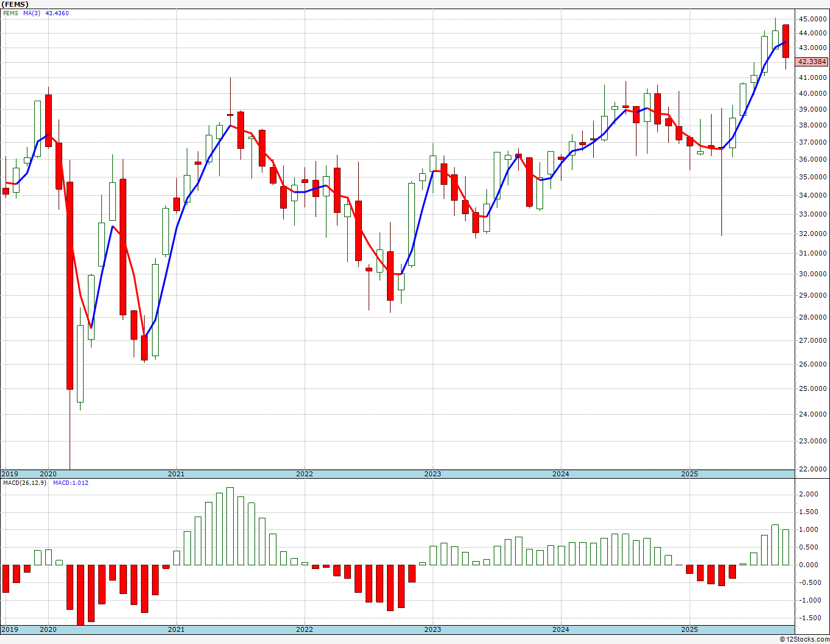Select 2023 on the price chart time axis

pyautogui.click(x=433, y=474)
